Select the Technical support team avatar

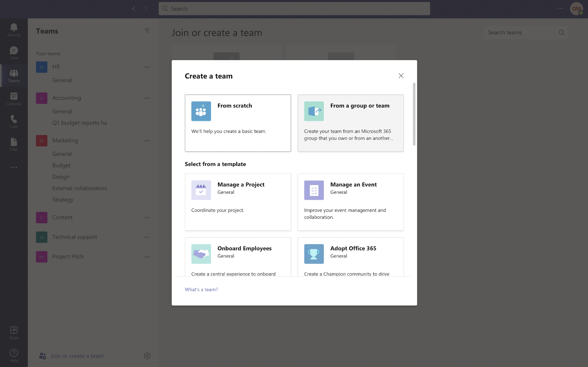point(42,237)
